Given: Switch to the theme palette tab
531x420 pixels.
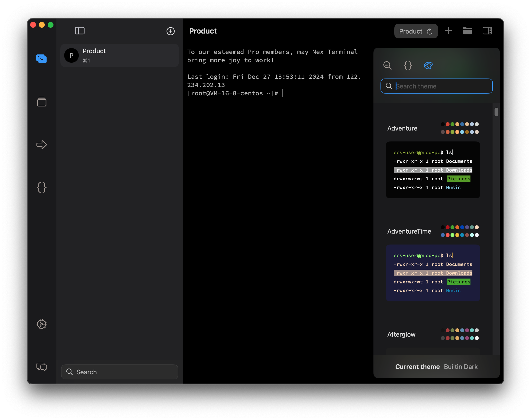Looking at the screenshot, I should click(x=428, y=65).
